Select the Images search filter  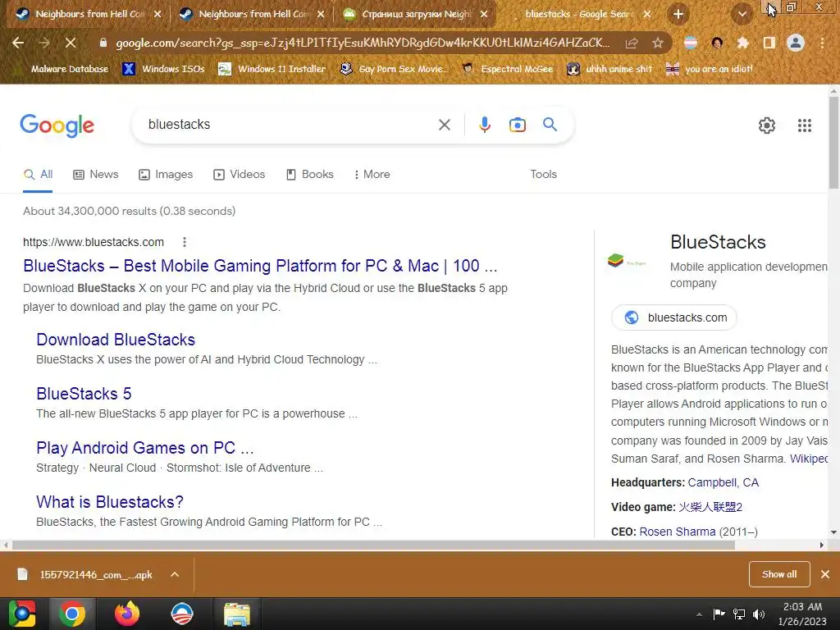tap(166, 174)
